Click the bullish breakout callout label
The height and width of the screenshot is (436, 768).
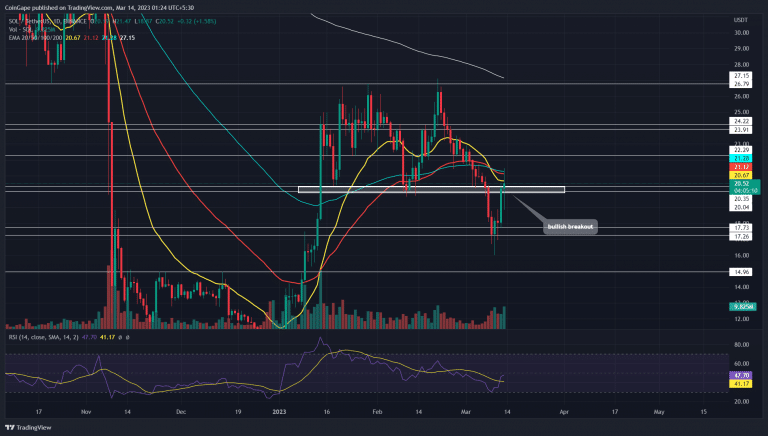571,227
